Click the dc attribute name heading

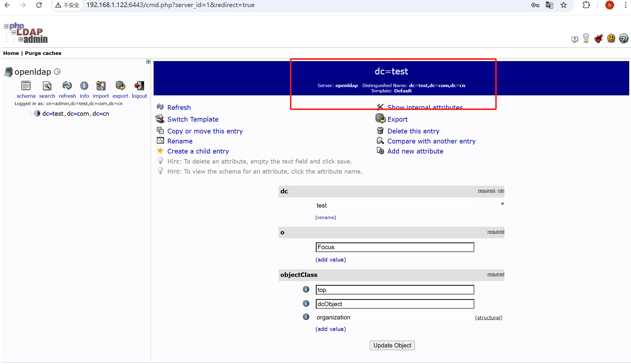284,191
